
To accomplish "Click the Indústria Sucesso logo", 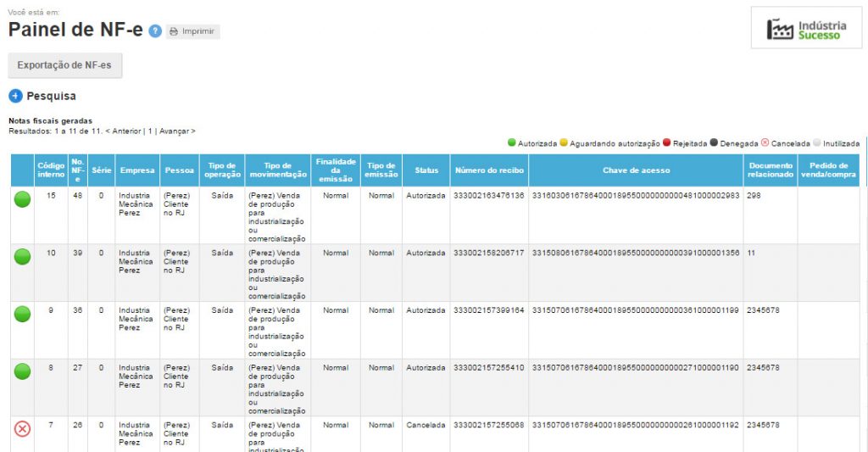I will [x=806, y=30].
